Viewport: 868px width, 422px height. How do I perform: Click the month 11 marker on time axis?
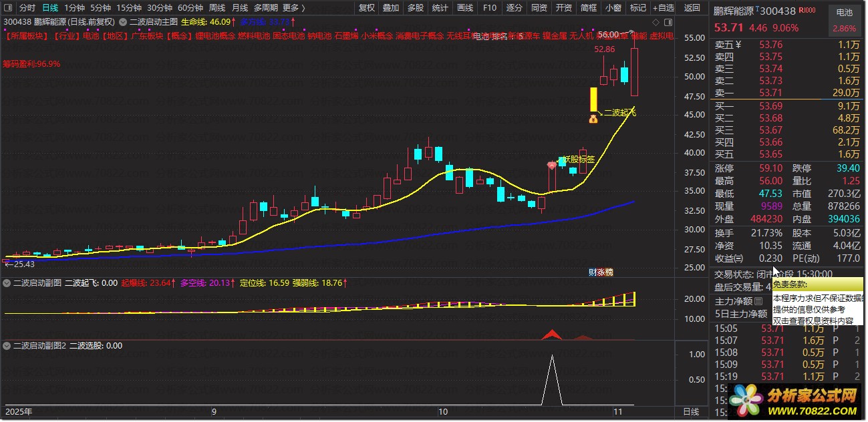[x=617, y=411]
